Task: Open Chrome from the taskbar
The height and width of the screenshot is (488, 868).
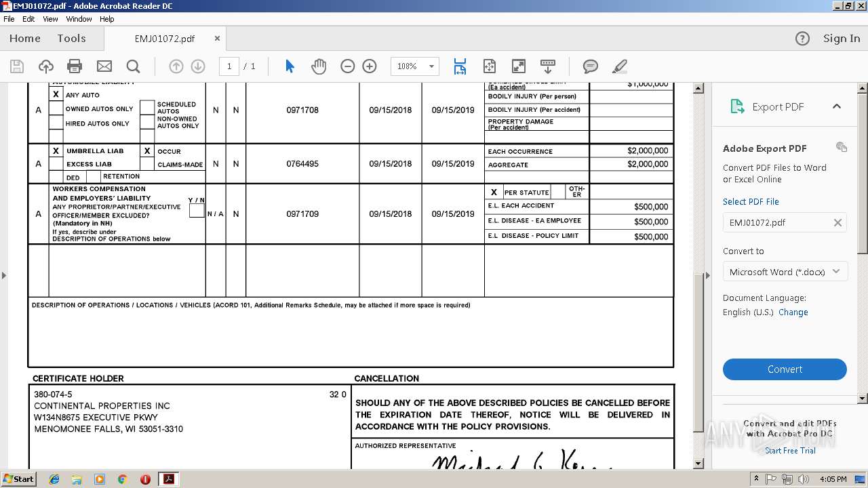Action: (x=122, y=479)
